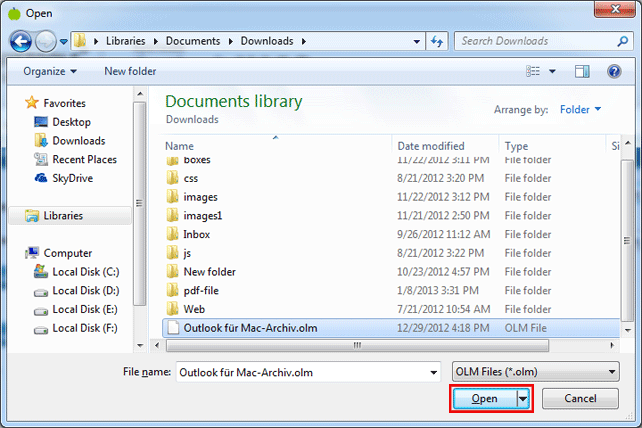Image resolution: width=642 pixels, height=428 pixels.
Task: Click the magnifier search icon
Action: click(x=623, y=41)
